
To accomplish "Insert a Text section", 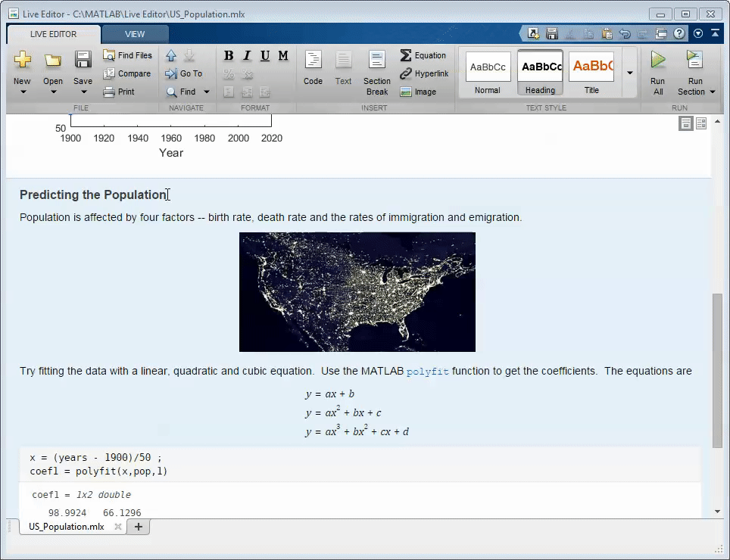I will (x=343, y=68).
